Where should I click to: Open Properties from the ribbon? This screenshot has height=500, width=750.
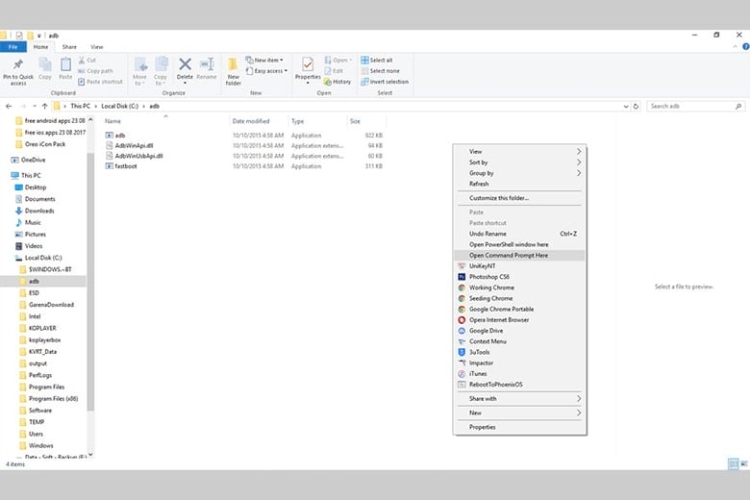(308, 64)
